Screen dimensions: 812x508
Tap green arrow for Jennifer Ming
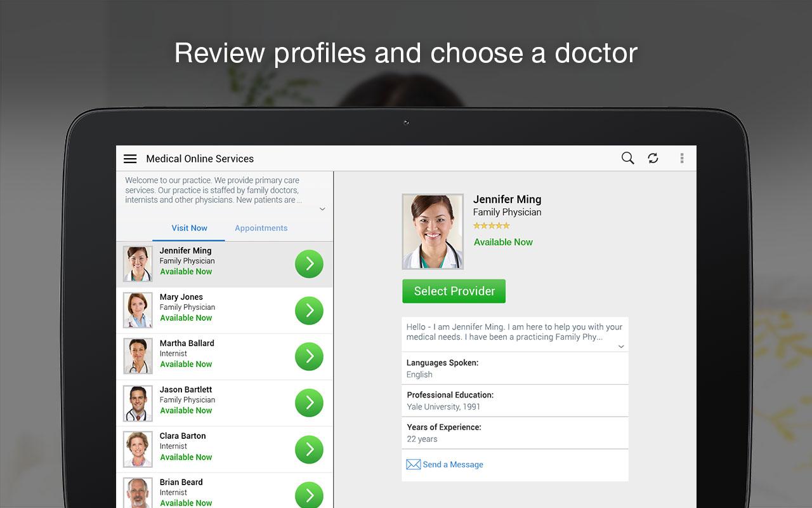click(x=309, y=264)
